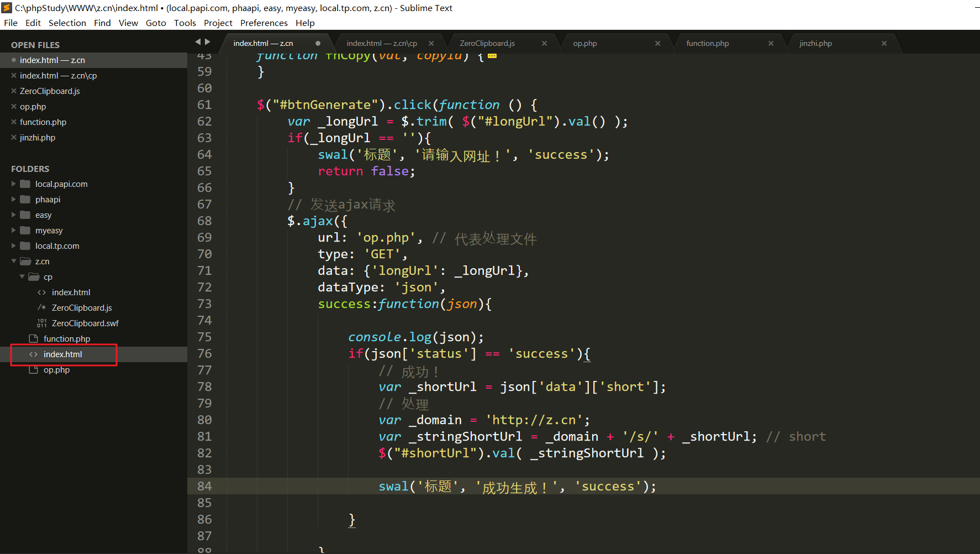Open the Preferences menu
The height and width of the screenshot is (554, 980).
(264, 23)
